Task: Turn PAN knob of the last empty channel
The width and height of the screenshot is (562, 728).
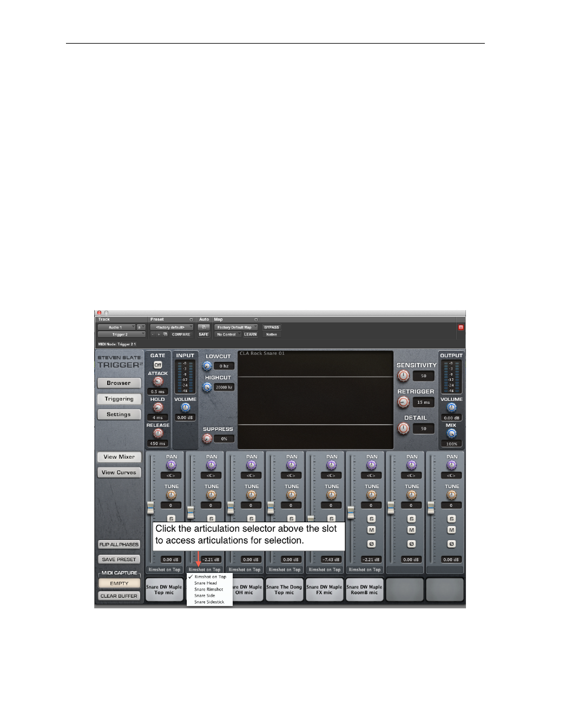Action: pos(452,465)
